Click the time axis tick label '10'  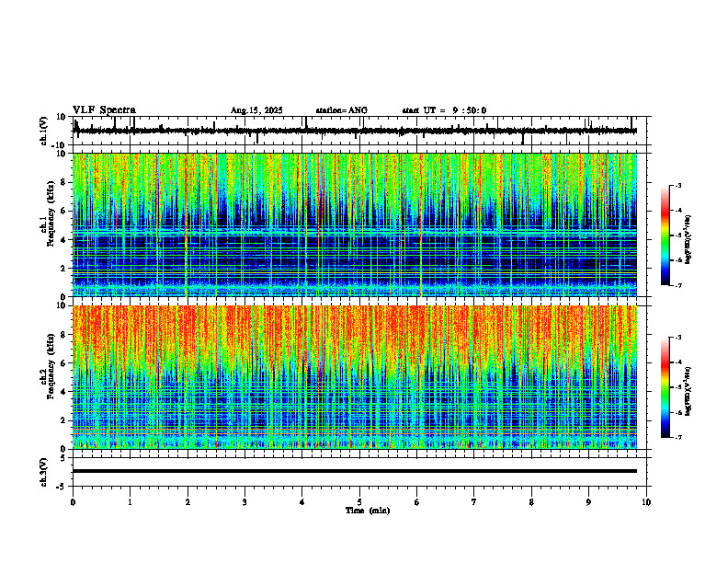pyautogui.click(x=646, y=502)
